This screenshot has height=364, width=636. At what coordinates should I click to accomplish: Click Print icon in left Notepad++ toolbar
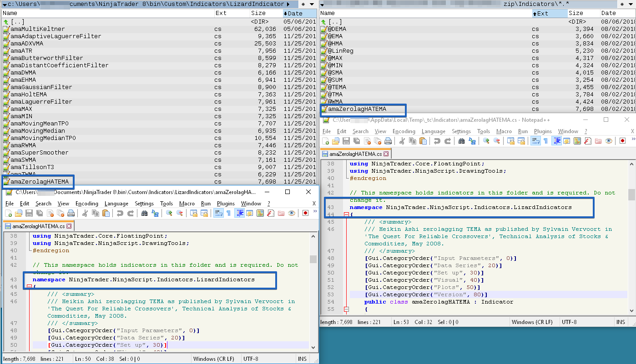[71, 213]
